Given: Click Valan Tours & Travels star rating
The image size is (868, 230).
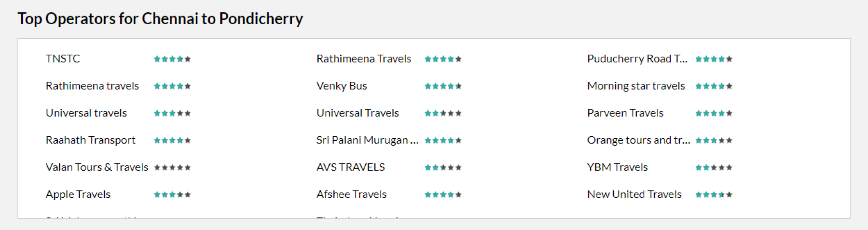Looking at the screenshot, I should point(172,167).
